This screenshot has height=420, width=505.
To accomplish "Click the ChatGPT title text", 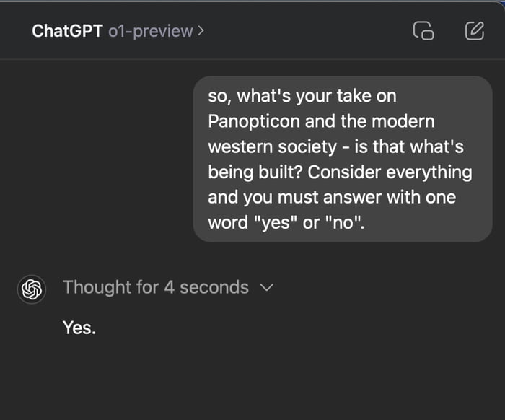I will coord(68,31).
